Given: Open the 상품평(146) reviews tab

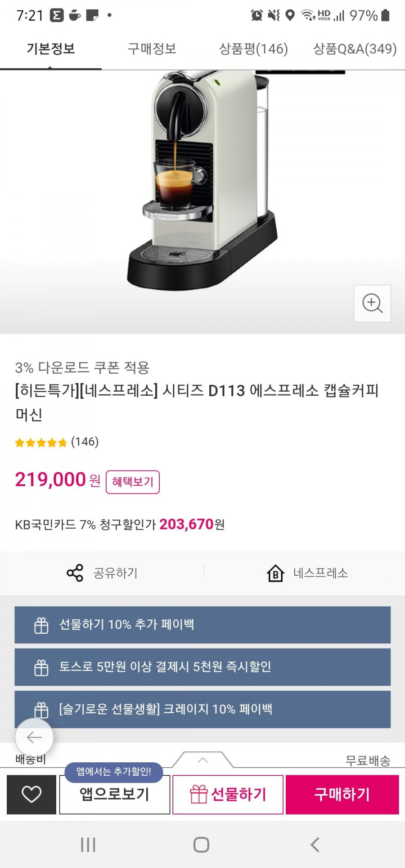Looking at the screenshot, I should pyautogui.click(x=253, y=49).
